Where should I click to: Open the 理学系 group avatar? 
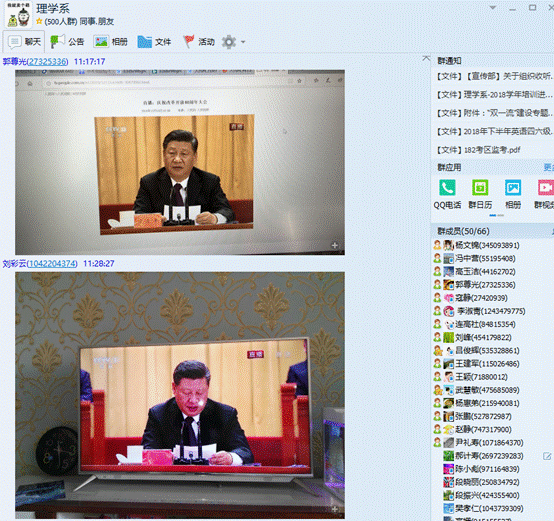tap(18, 14)
